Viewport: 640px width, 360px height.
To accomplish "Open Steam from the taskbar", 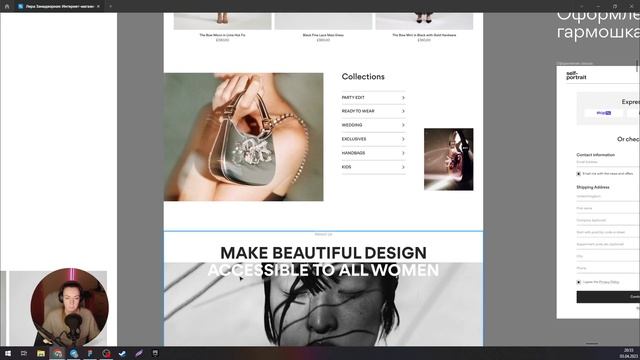I will pyautogui.click(x=122, y=353).
